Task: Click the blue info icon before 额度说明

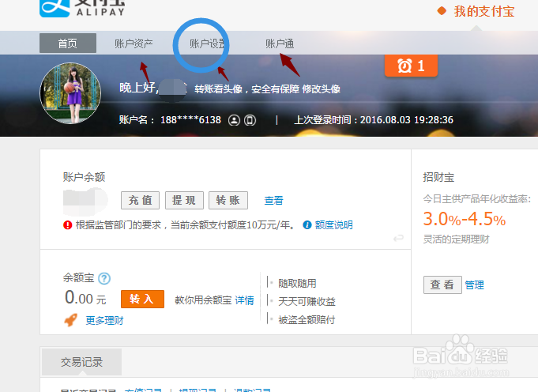Action: (x=307, y=224)
